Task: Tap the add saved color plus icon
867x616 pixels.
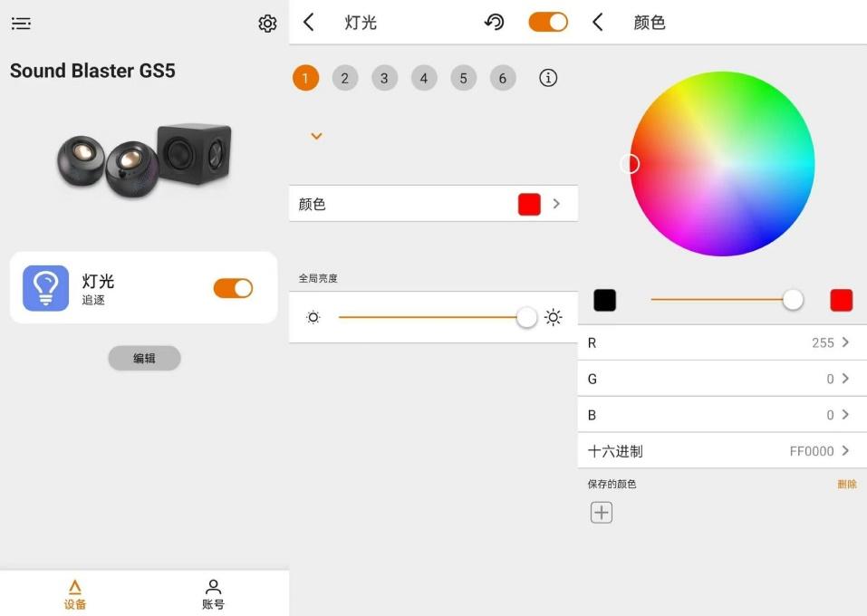Action: 602,512
